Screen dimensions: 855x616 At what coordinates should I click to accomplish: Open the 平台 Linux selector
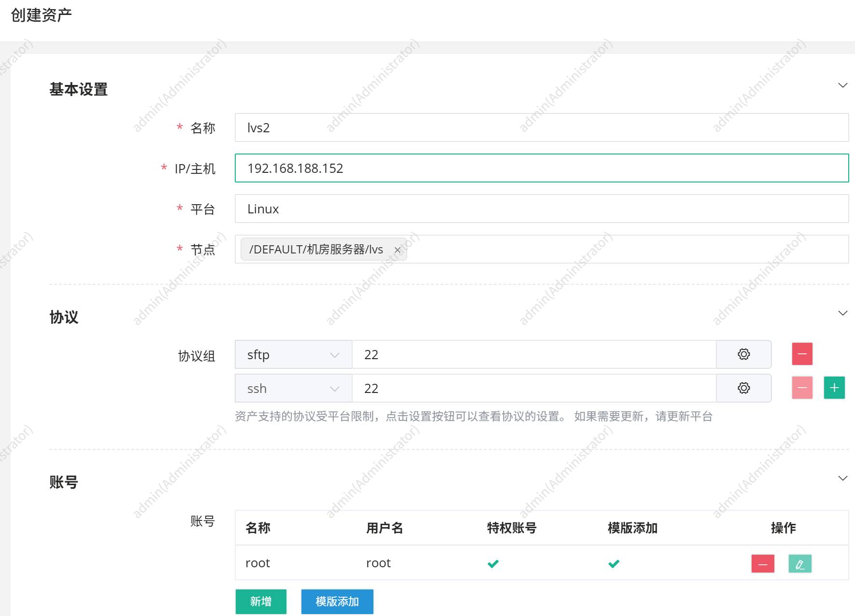tap(541, 209)
